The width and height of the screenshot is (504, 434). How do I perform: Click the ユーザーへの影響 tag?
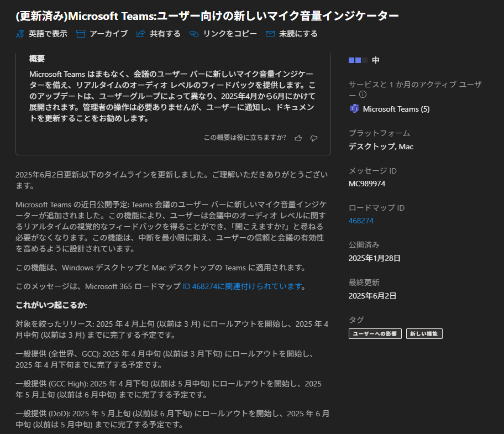click(375, 334)
